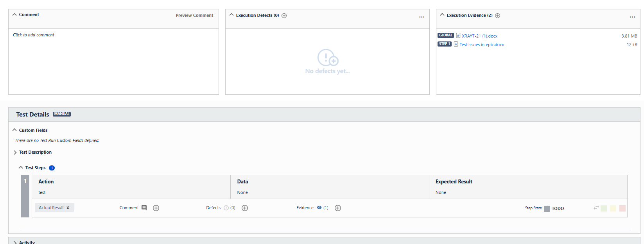Collapse the Execution Defects panel
Screen dimensions: 644x244
tap(231, 15)
